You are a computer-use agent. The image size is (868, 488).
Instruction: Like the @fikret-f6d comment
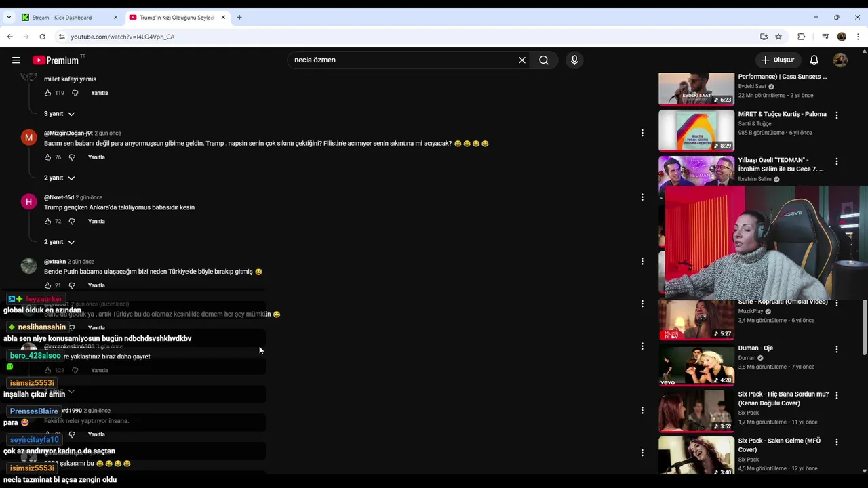(x=47, y=222)
